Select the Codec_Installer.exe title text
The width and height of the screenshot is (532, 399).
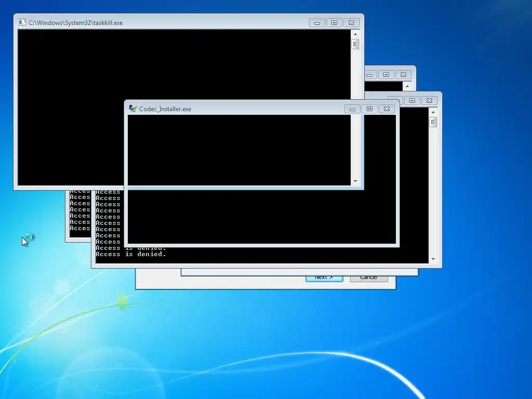165,109
